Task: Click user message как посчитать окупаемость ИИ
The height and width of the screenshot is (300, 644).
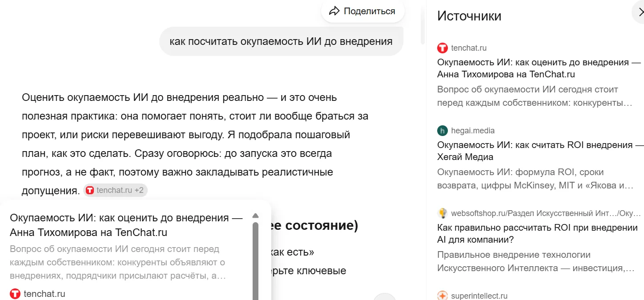Action: [281, 41]
